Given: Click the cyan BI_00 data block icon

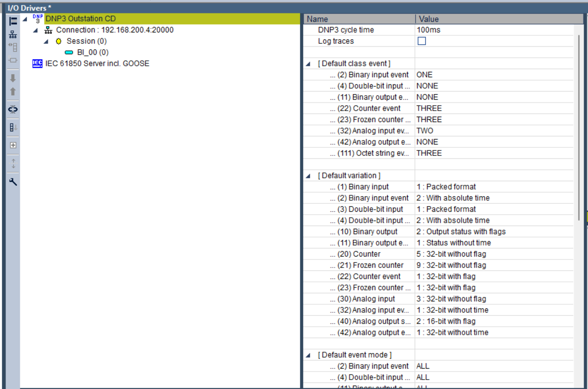Looking at the screenshot, I should coord(69,52).
